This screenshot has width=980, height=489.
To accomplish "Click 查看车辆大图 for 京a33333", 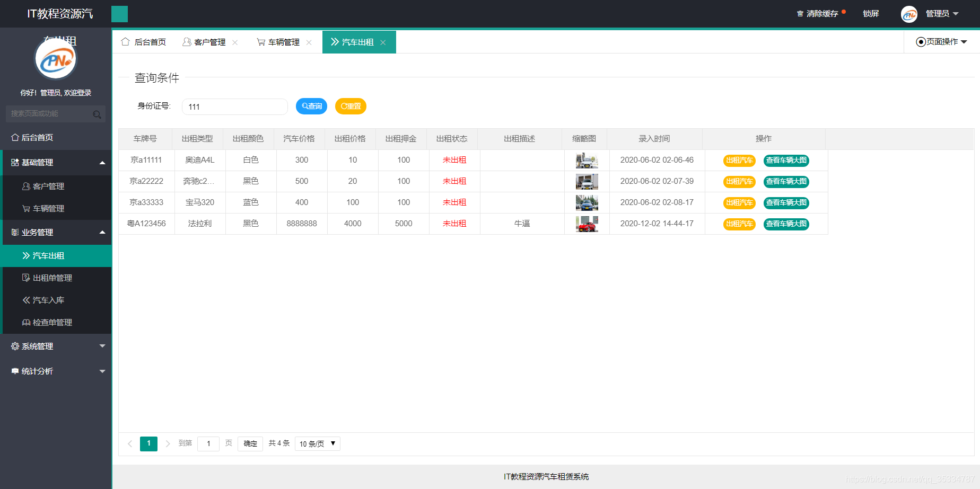I will (x=786, y=202).
